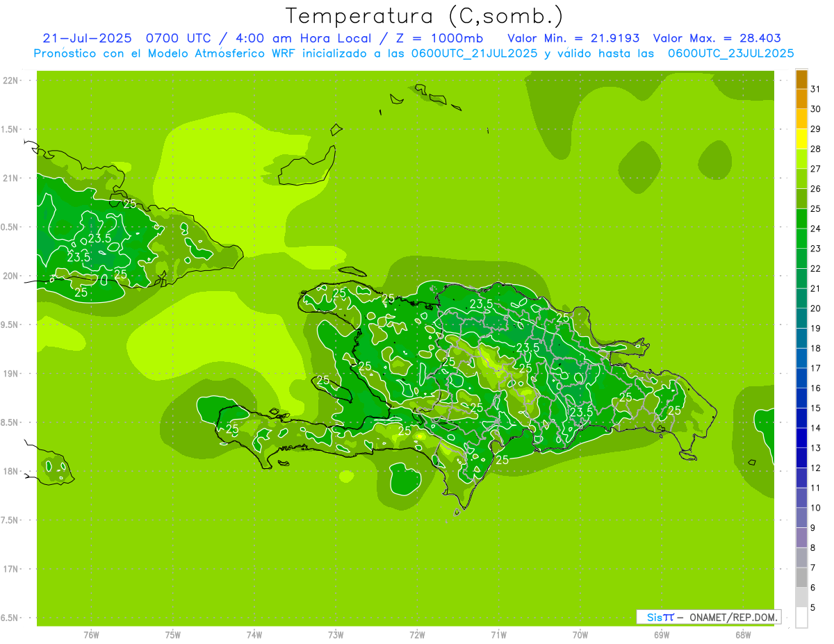Select "4:00 am Hora Local" text

pos(304,38)
